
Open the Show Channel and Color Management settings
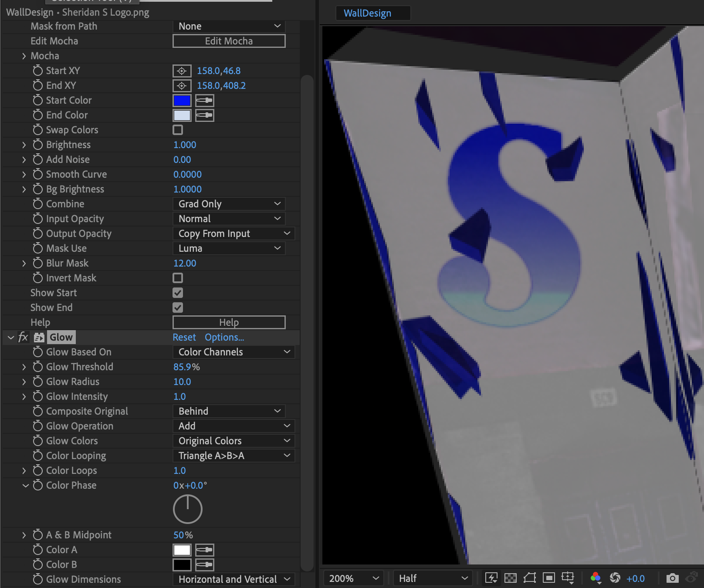(x=596, y=578)
